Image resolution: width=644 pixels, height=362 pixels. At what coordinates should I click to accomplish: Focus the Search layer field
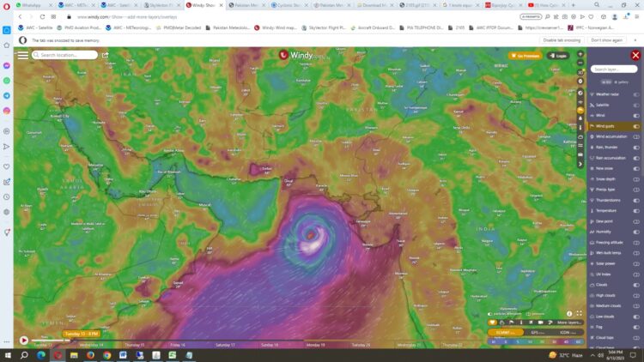point(614,69)
